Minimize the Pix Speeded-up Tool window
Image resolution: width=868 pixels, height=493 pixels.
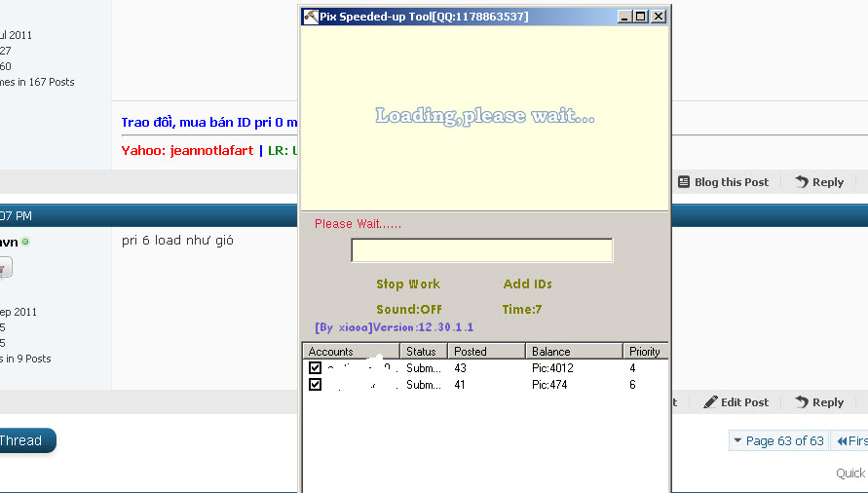(x=625, y=17)
